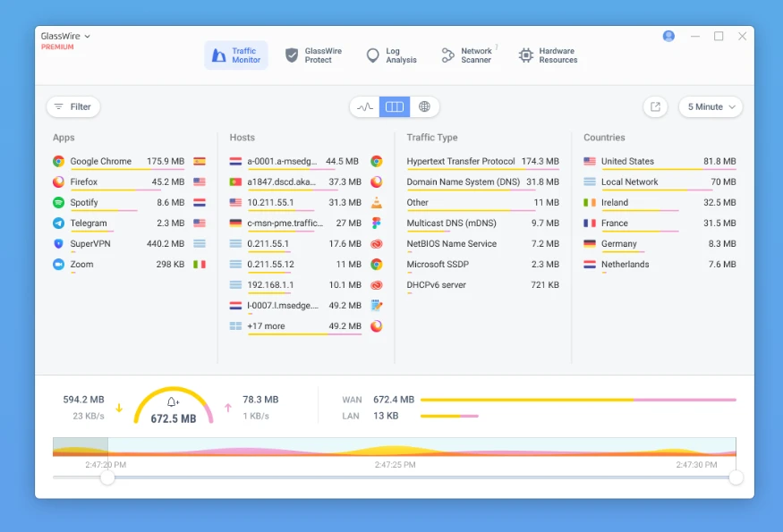This screenshot has width=783, height=532.
Task: Select the Spotify icon in Apps
Action: [58, 202]
